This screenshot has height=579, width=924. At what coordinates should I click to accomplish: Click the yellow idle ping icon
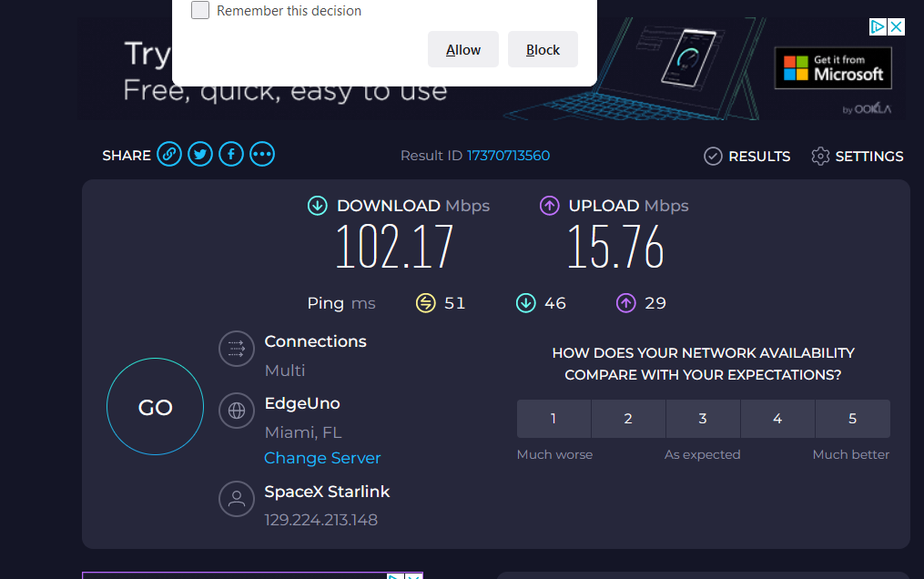pyautogui.click(x=425, y=303)
